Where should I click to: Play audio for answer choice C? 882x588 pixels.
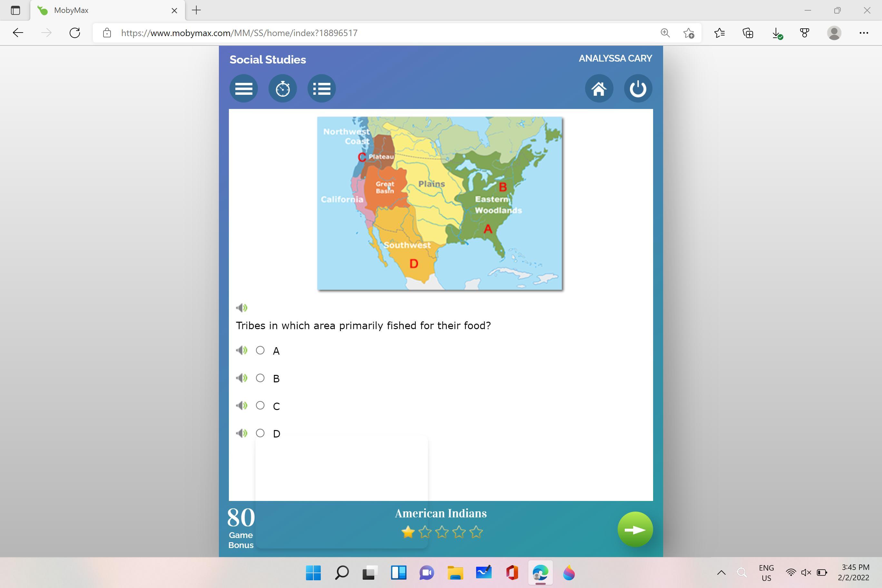pos(241,405)
